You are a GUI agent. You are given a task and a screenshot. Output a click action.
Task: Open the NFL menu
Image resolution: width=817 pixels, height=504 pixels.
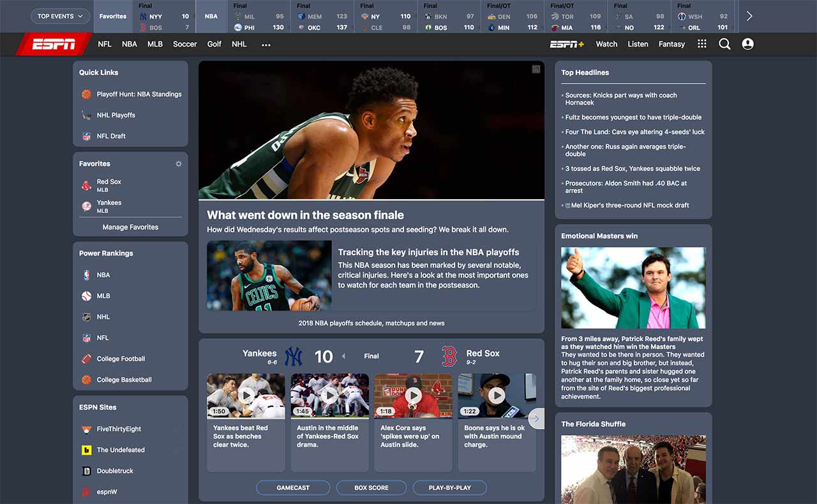[105, 44]
